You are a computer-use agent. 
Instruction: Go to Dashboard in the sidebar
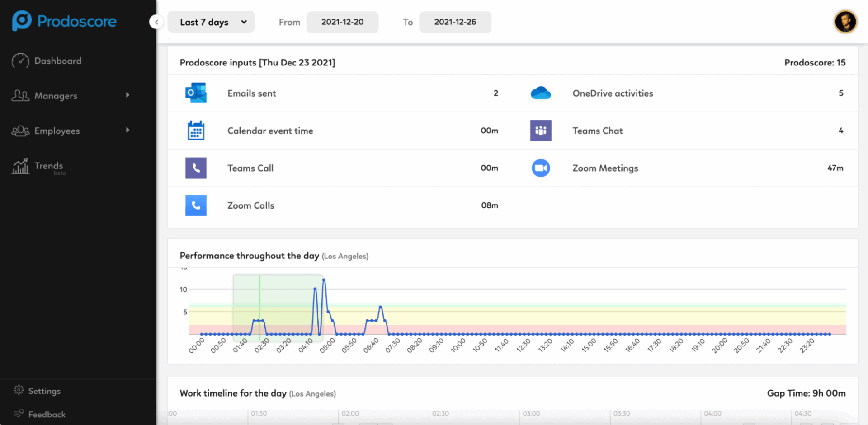coord(57,61)
